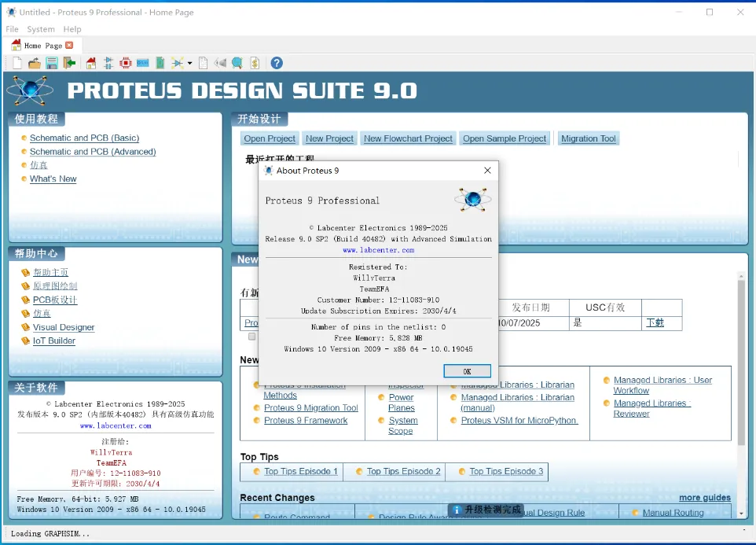Viewport: 756px width, 545px height.
Task: Open Top Tips Episode 2
Action: tap(404, 471)
